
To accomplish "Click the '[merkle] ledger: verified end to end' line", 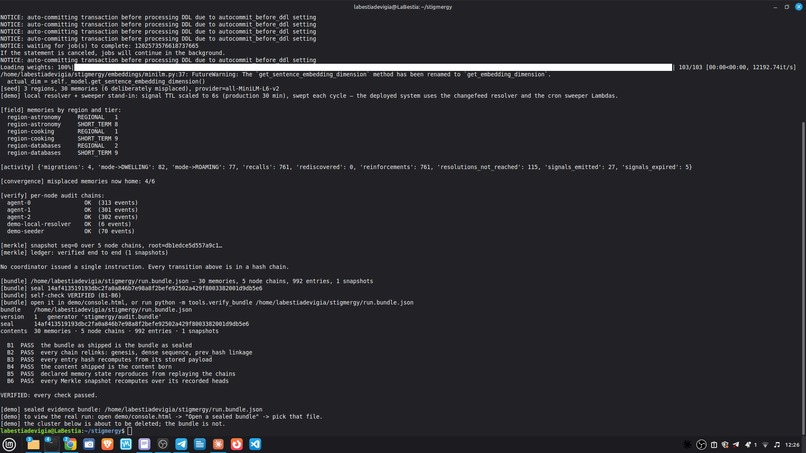I will coord(84,253).
